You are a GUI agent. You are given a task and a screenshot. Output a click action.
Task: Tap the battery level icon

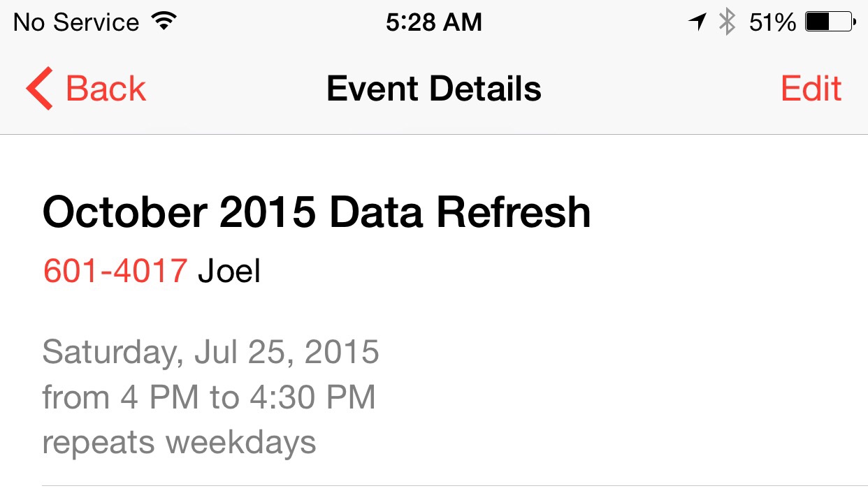point(830,22)
